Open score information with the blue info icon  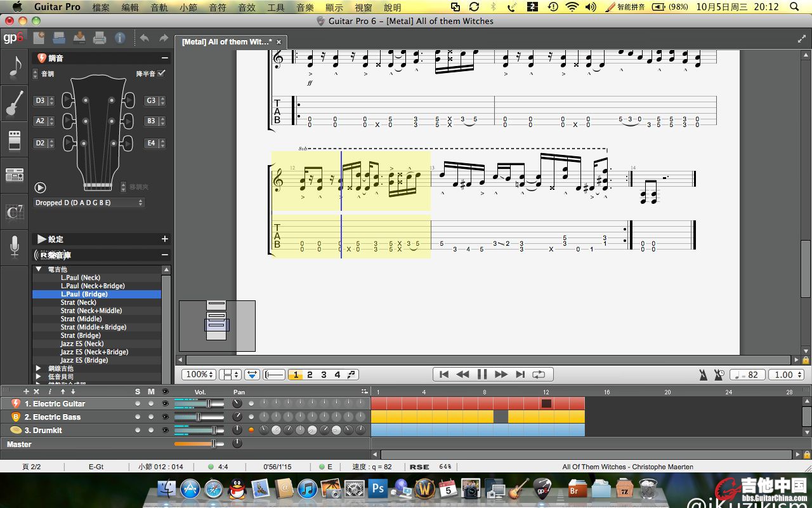coord(120,38)
